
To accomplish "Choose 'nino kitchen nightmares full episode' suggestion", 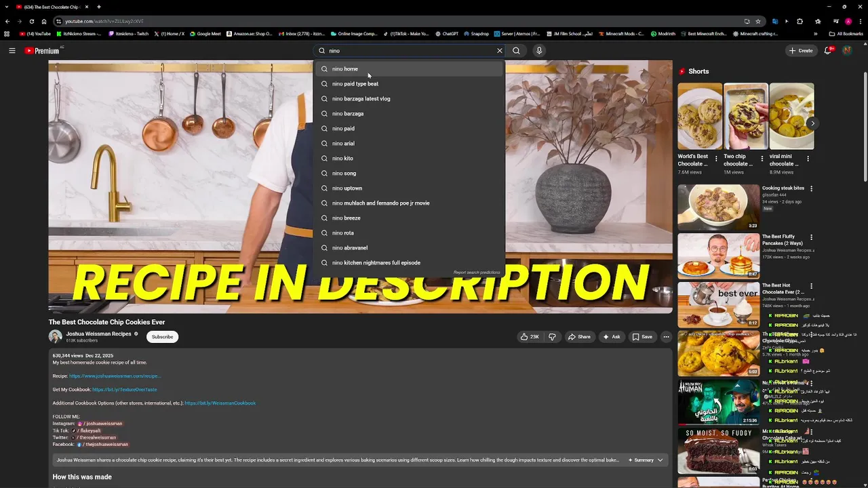I will [x=410, y=263].
